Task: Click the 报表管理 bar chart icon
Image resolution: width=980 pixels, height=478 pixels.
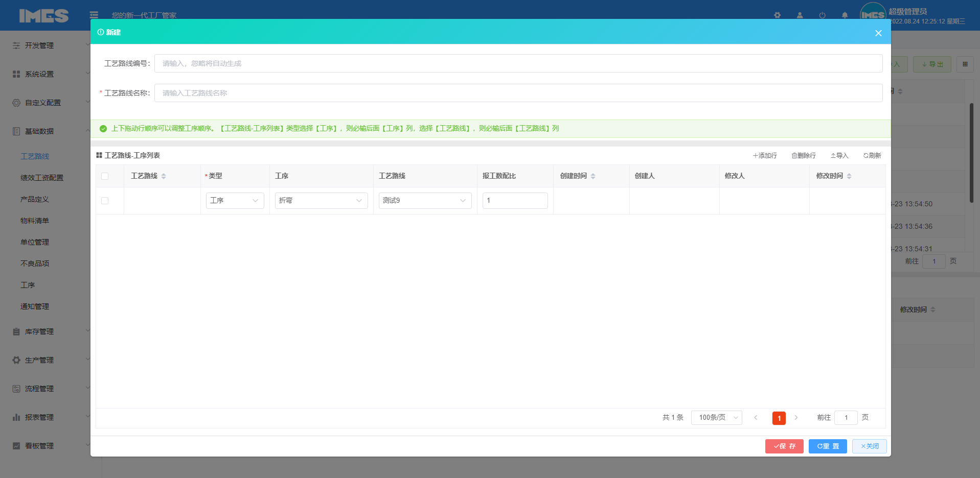Action: pyautogui.click(x=16, y=417)
